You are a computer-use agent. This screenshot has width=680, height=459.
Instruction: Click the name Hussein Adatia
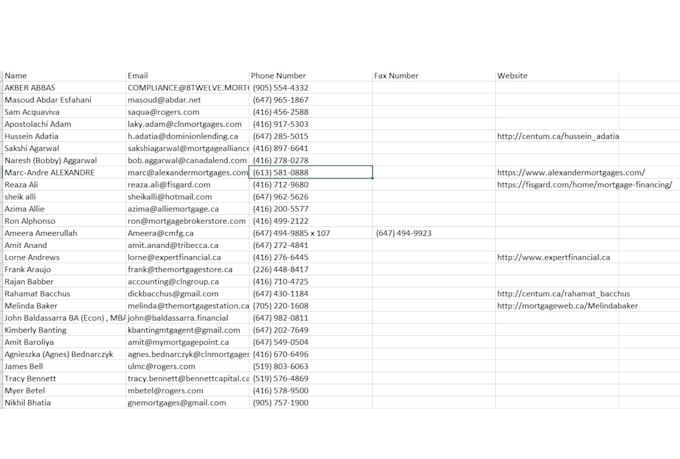pyautogui.click(x=31, y=136)
